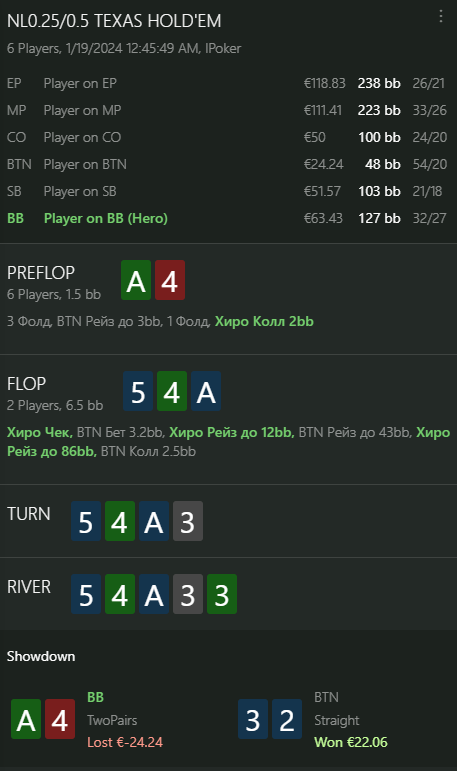The image size is (457, 771).
Task: Click Hero's green Ace showdown card
Action: 26,719
